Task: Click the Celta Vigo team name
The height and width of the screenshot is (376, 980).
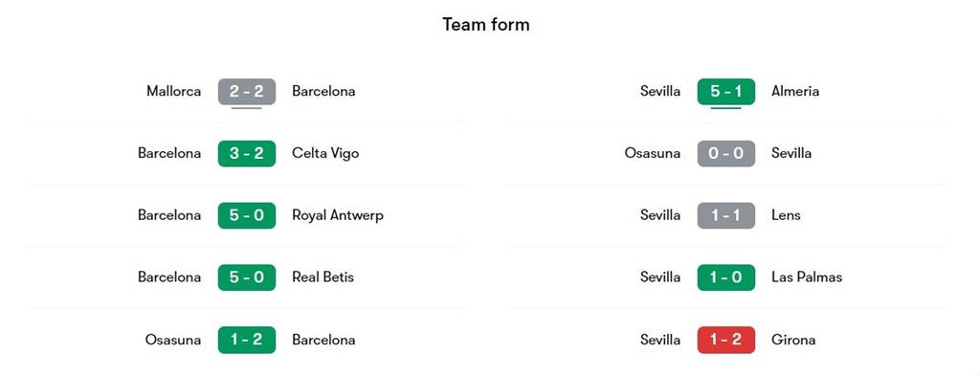Action: (325, 154)
